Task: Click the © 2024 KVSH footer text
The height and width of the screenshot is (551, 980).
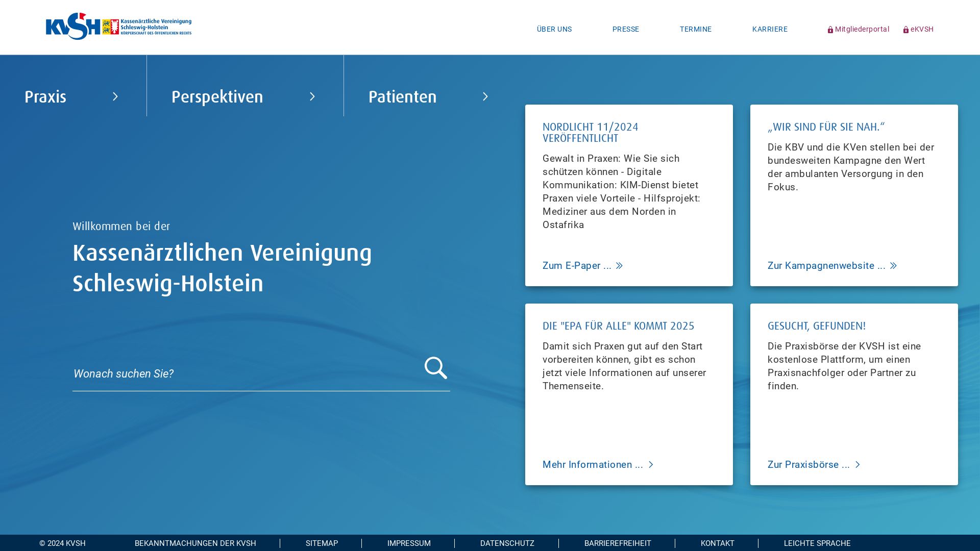Action: [x=62, y=543]
